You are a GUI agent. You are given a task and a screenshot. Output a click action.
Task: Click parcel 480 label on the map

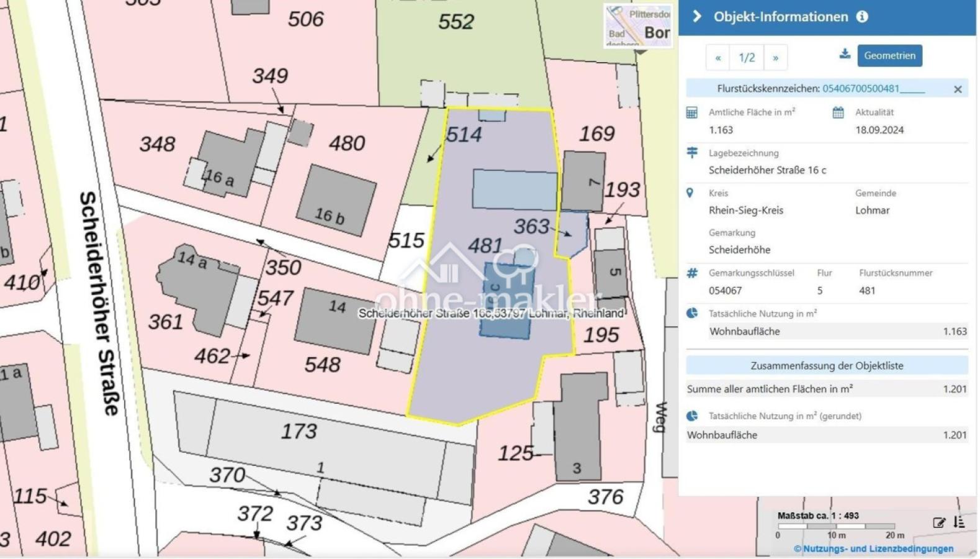[346, 143]
